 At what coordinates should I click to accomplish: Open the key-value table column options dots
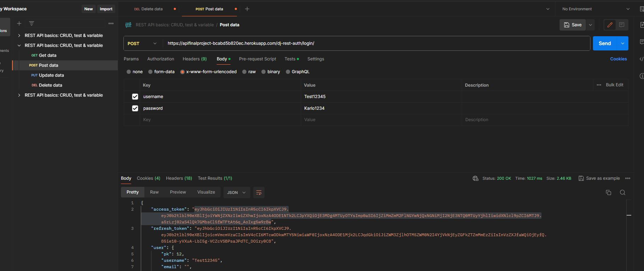(599, 85)
